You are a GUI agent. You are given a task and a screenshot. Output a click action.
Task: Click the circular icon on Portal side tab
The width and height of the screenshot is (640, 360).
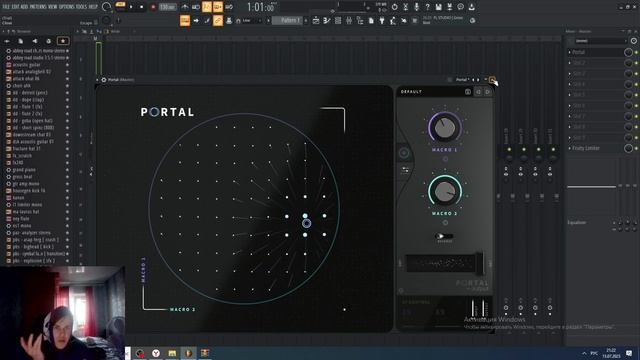tap(404, 153)
